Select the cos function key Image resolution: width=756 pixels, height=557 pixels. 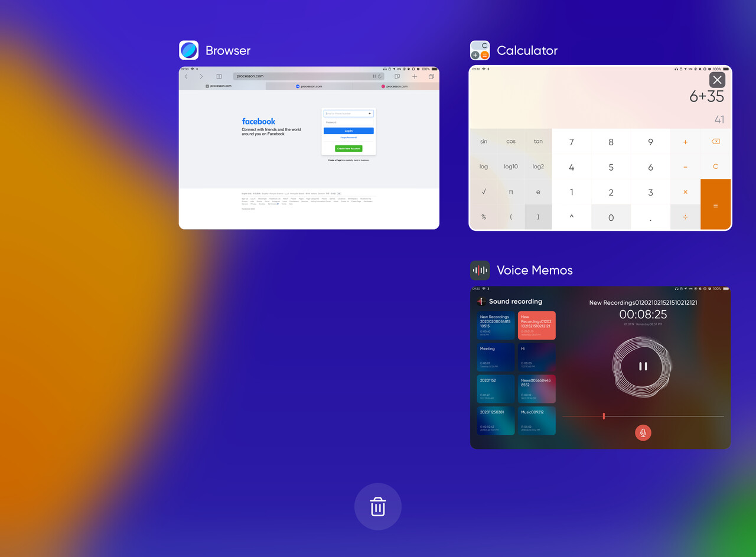(511, 141)
